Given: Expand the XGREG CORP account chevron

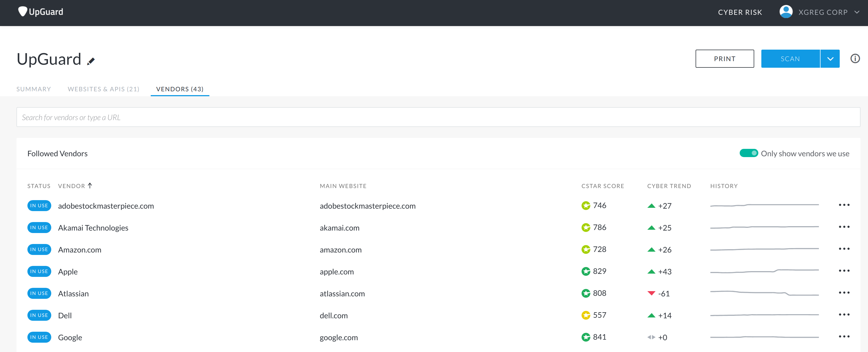Looking at the screenshot, I should click(x=856, y=12).
